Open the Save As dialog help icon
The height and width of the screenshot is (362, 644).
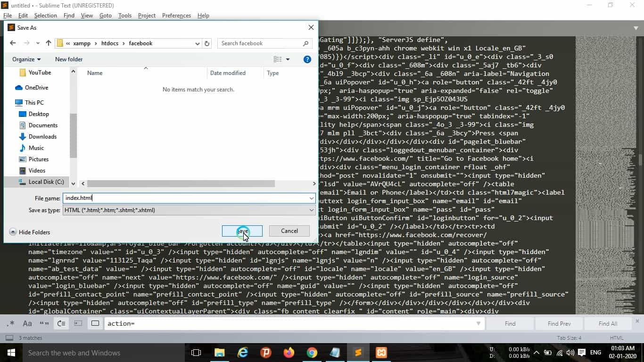307,59
